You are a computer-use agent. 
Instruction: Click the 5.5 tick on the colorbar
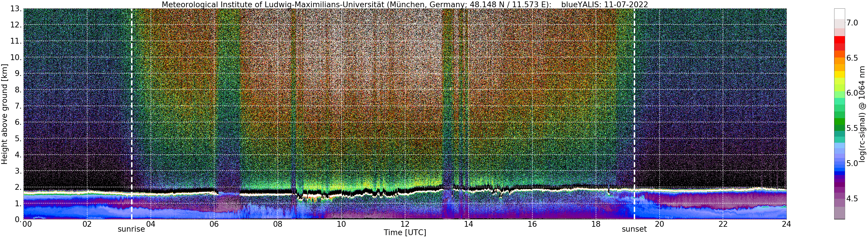pyautogui.click(x=852, y=128)
